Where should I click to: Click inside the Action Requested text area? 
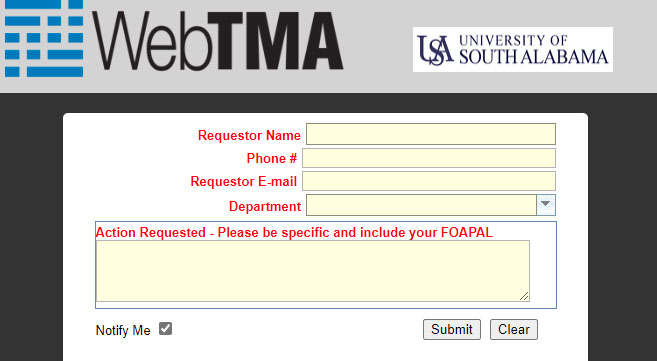pos(313,271)
